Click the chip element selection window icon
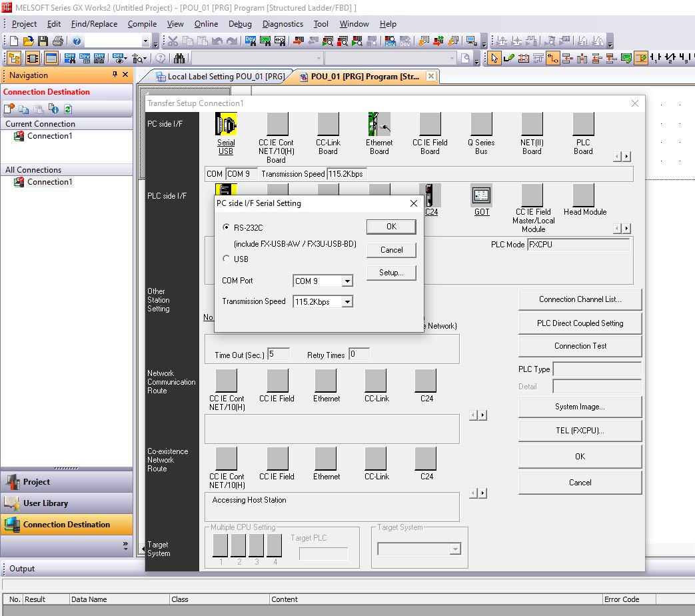This screenshot has height=616, width=695. coord(33,58)
